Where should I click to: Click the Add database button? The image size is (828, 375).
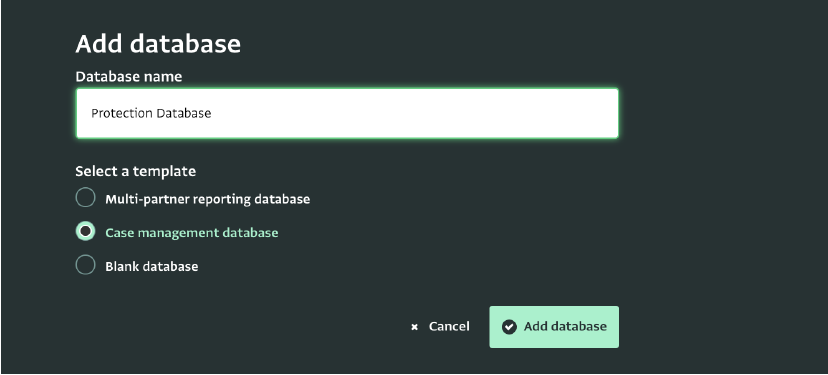click(554, 327)
